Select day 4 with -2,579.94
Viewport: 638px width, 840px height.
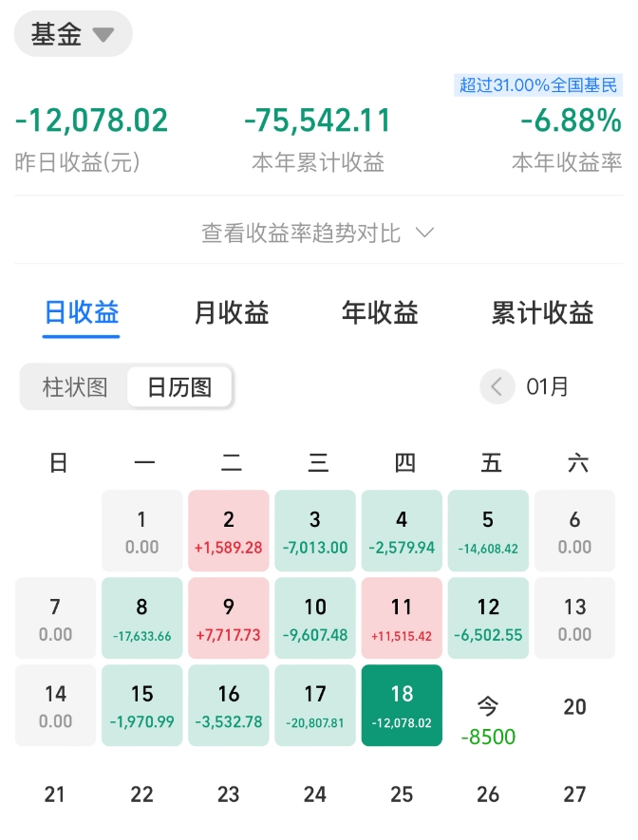(x=402, y=531)
